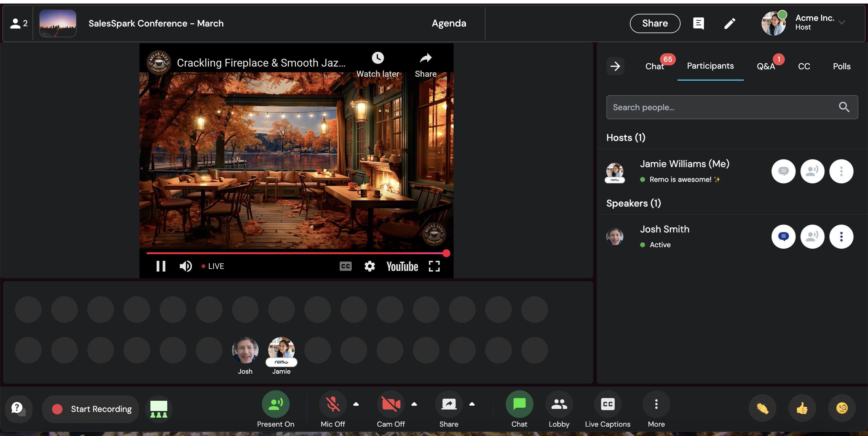Image resolution: width=868 pixels, height=436 pixels.
Task: Collapse the side panel with arrow icon
Action: pos(615,66)
